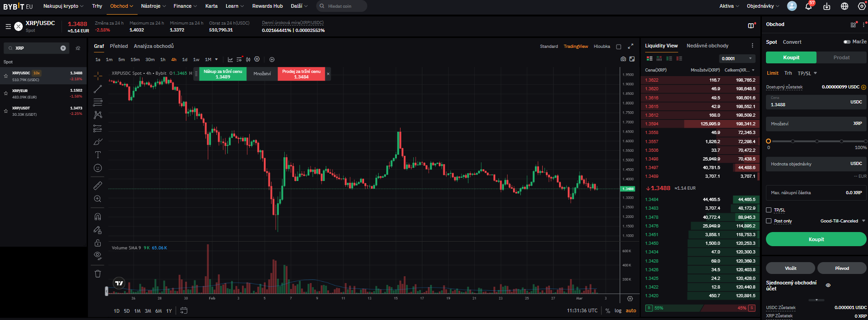
Task: Toggle the Marže switch
Action: pyautogui.click(x=847, y=42)
